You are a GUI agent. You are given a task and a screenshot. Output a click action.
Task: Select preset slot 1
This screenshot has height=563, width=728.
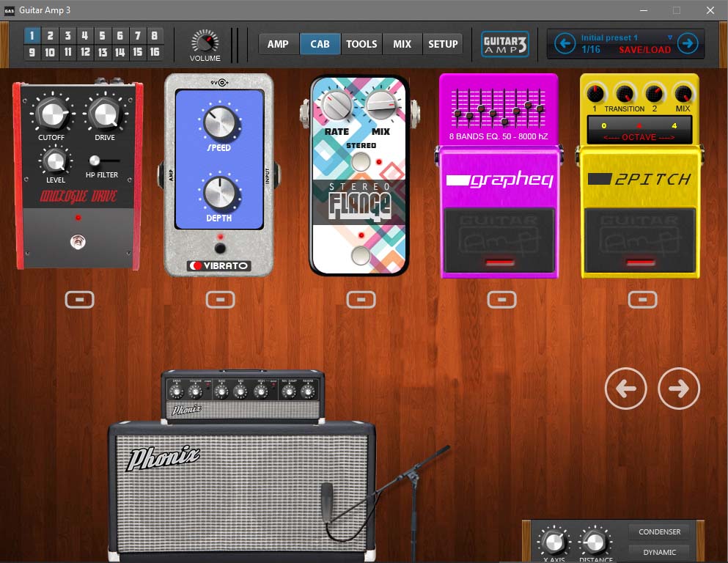[32, 35]
